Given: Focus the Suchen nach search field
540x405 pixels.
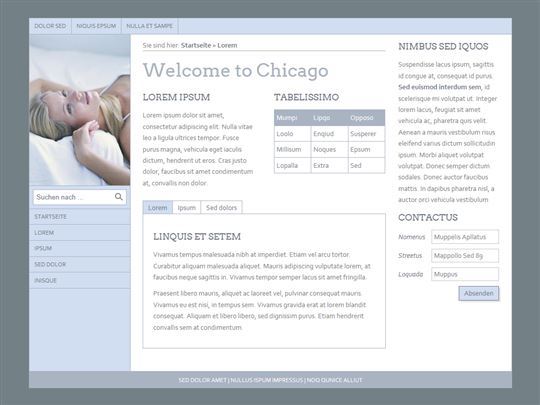Looking at the screenshot, I should (x=80, y=197).
